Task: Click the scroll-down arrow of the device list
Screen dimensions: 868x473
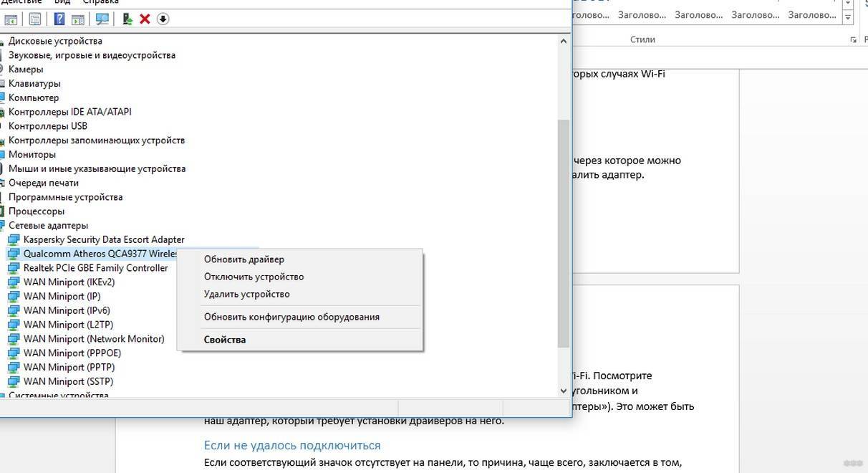Action: click(x=564, y=391)
